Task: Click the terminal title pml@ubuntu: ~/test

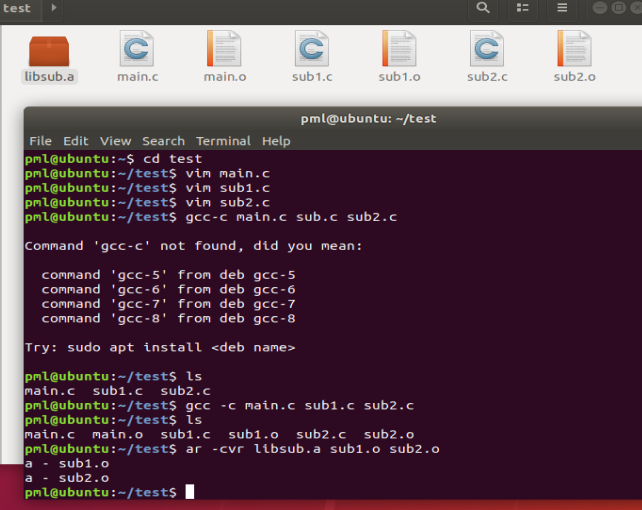Action: click(x=368, y=119)
